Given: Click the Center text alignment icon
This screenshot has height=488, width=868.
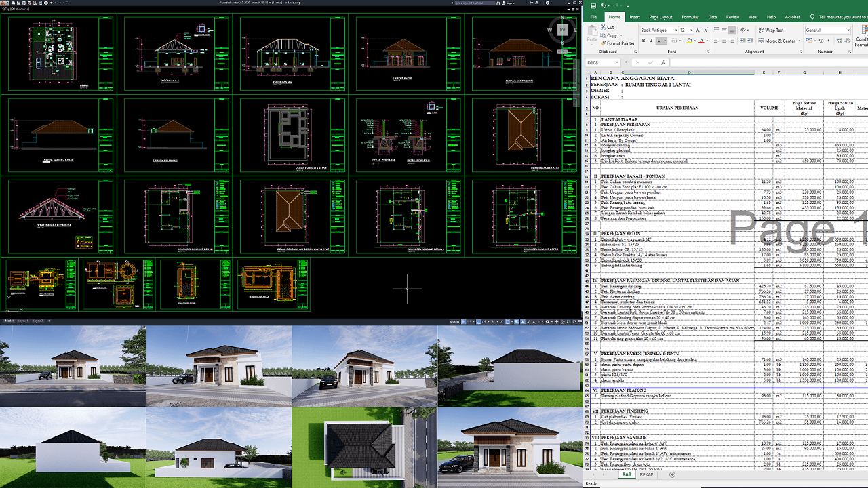Looking at the screenshot, I should click(x=724, y=41).
